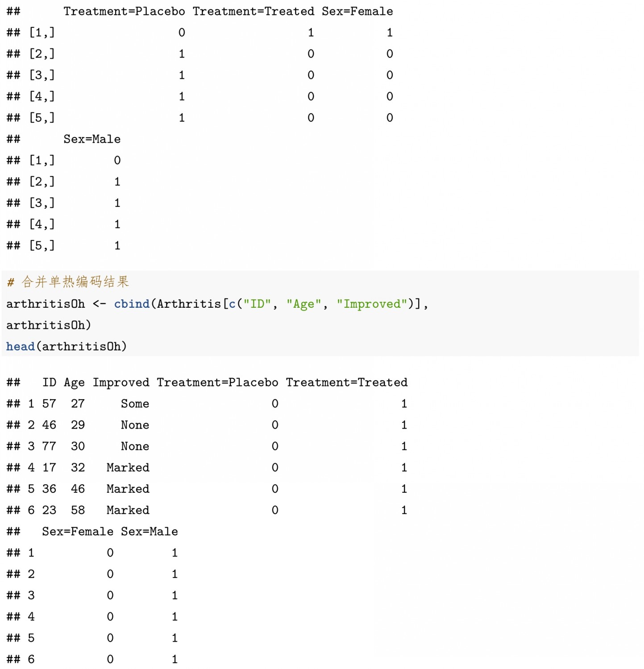Screen dimensions: 644x669
Task: Click the Sex=Female header in the top matrix
Action: point(357,12)
